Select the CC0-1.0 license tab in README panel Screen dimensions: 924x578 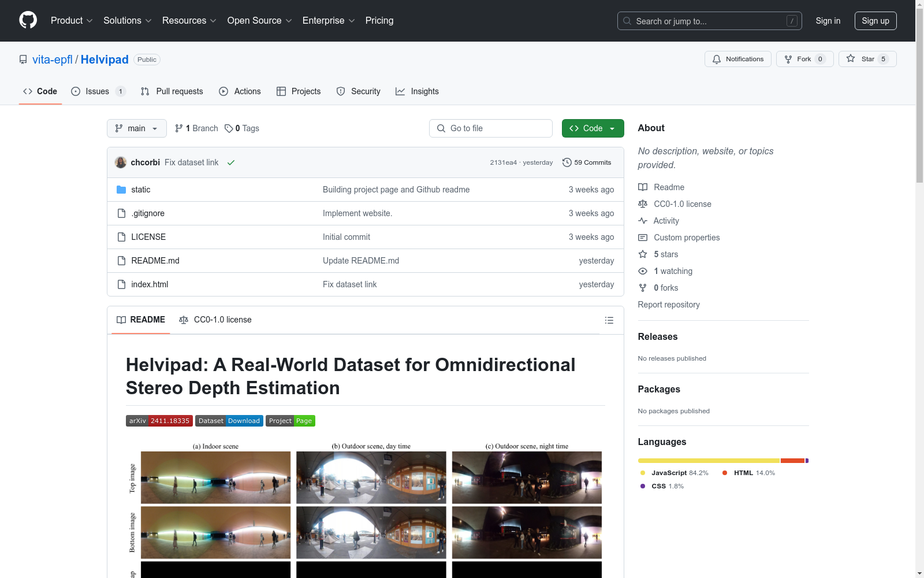point(215,320)
